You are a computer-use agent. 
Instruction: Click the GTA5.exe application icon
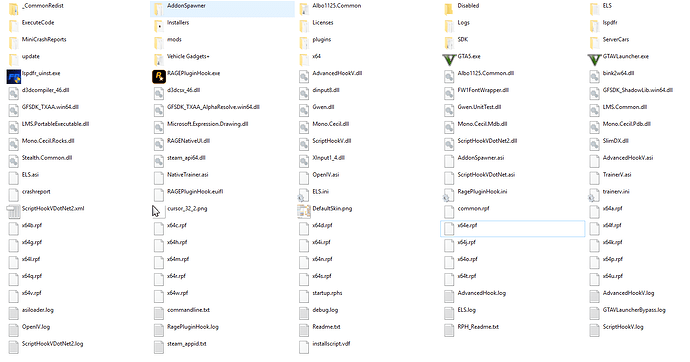pos(449,59)
